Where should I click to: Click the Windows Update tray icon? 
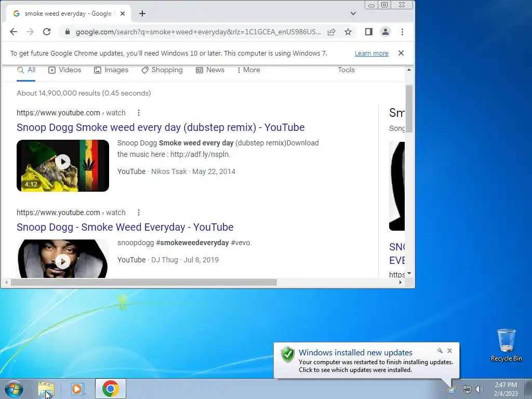(452, 389)
